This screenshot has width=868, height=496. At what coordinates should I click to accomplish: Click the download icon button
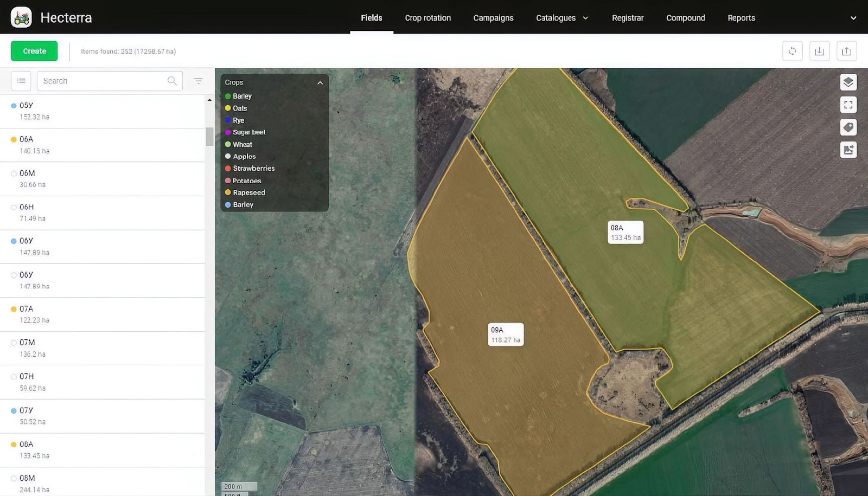819,51
